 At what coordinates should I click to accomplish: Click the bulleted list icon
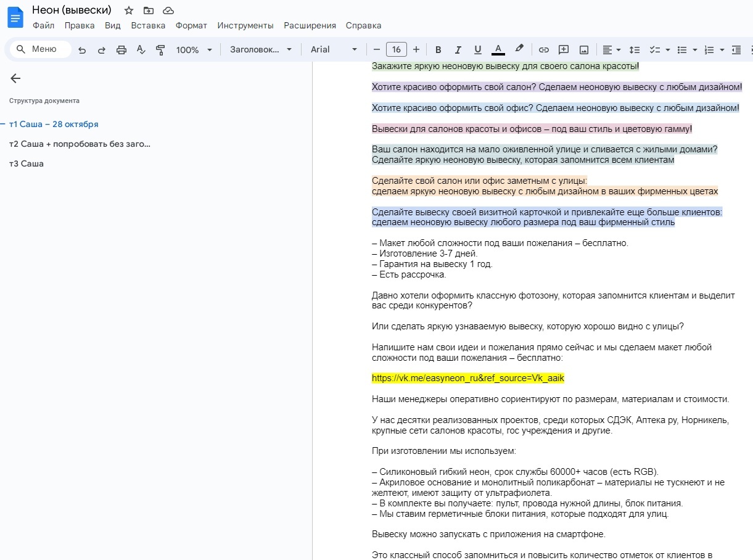[682, 50]
